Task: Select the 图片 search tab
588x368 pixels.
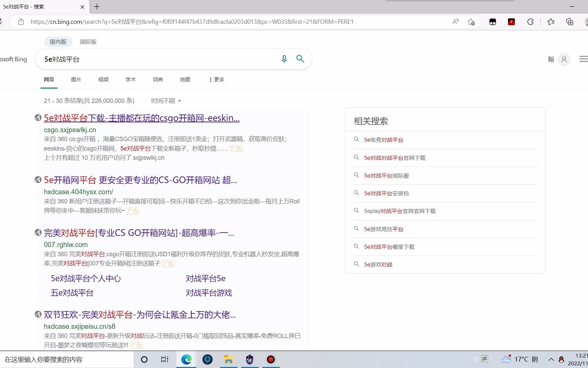Action: [76, 79]
